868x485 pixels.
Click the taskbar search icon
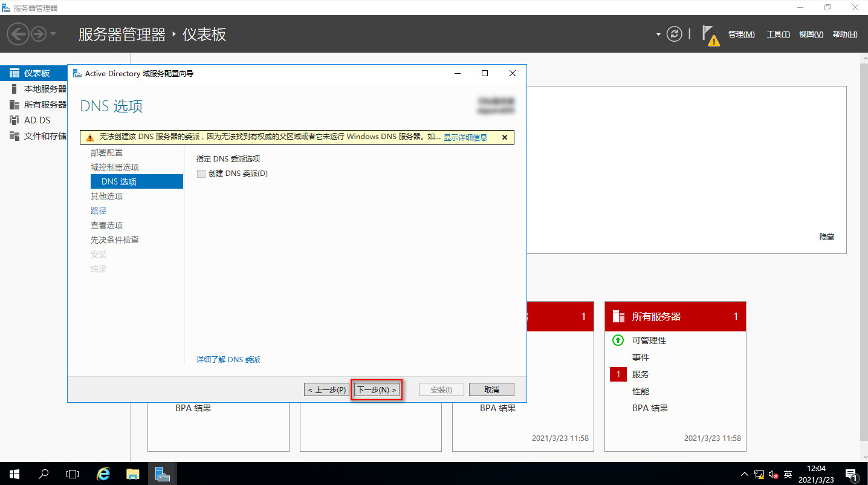[x=44, y=474]
